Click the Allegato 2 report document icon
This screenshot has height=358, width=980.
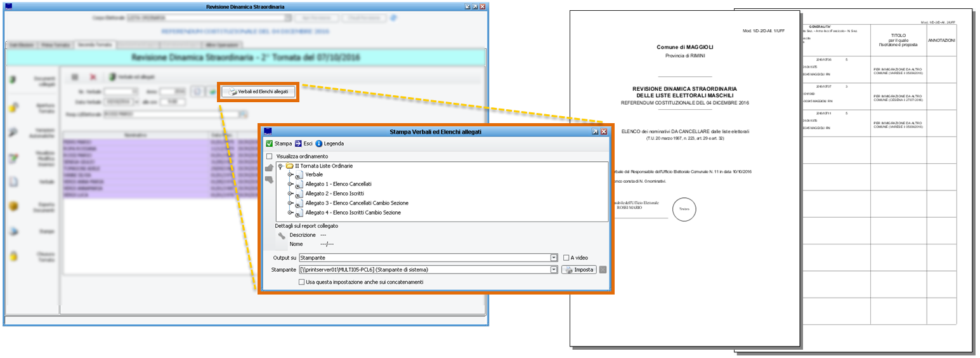(x=299, y=194)
